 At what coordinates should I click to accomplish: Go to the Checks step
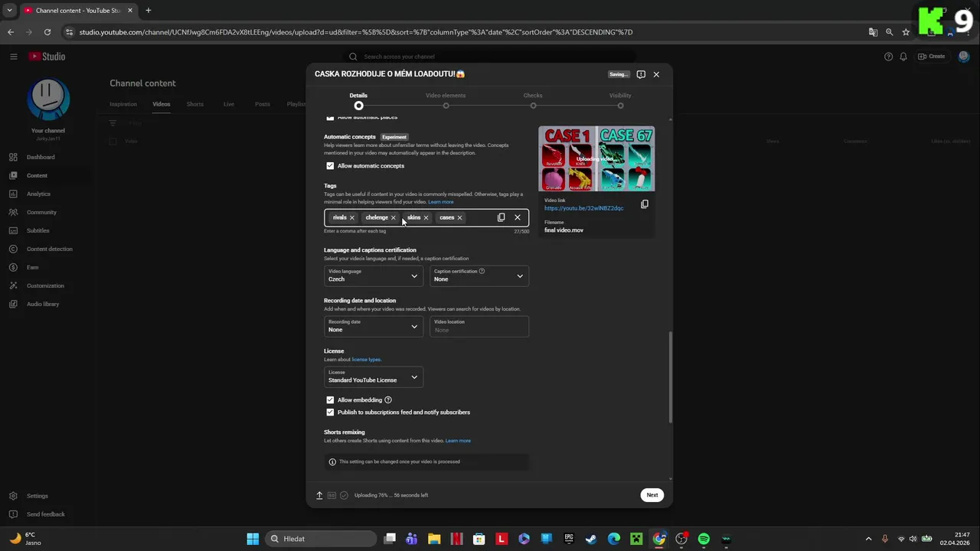pyautogui.click(x=533, y=100)
